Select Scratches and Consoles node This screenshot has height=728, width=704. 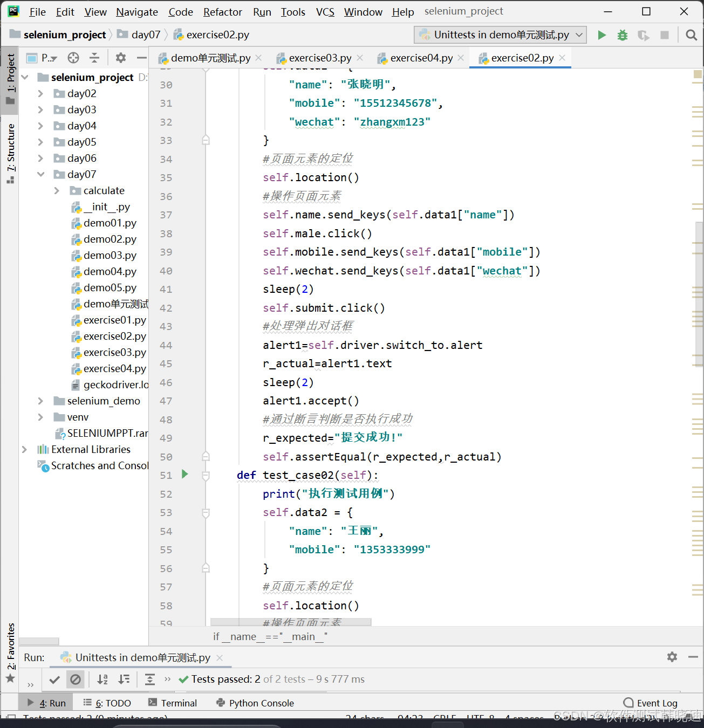coord(93,465)
